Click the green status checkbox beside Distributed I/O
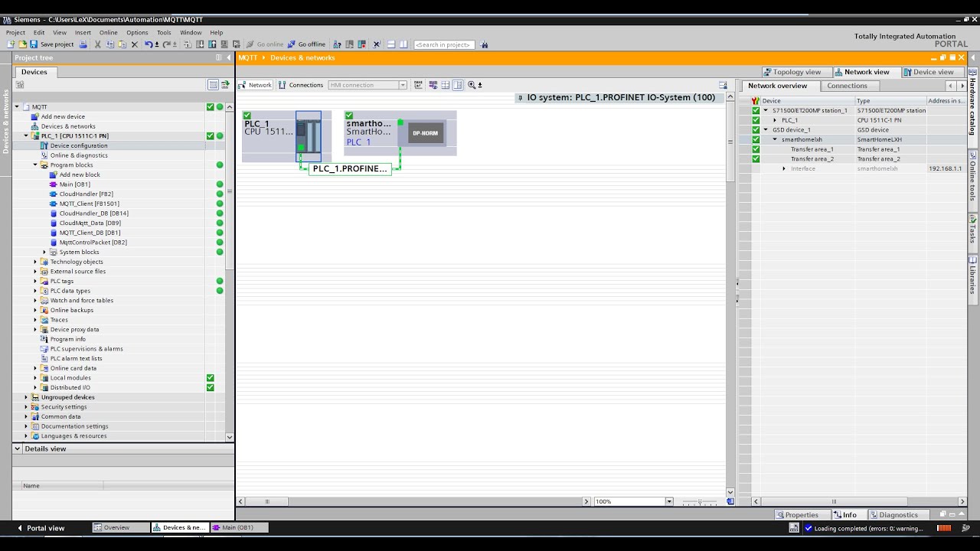 [x=210, y=387]
